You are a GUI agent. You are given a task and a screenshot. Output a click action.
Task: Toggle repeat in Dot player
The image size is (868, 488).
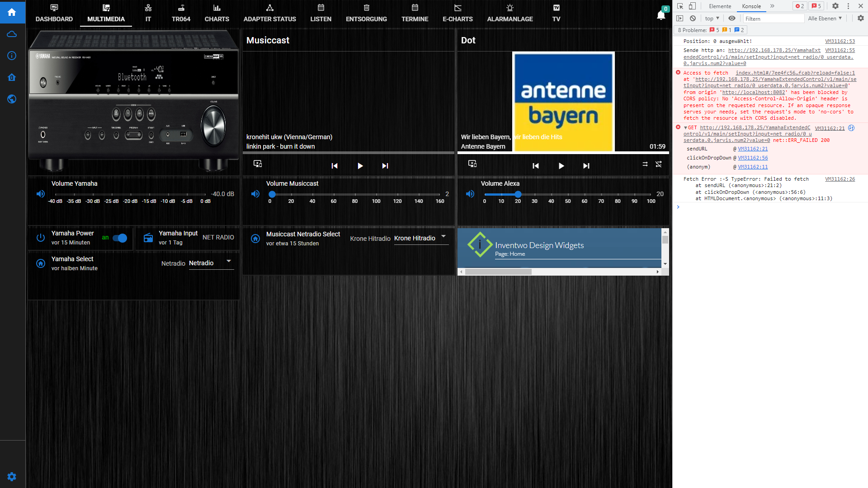click(x=645, y=164)
